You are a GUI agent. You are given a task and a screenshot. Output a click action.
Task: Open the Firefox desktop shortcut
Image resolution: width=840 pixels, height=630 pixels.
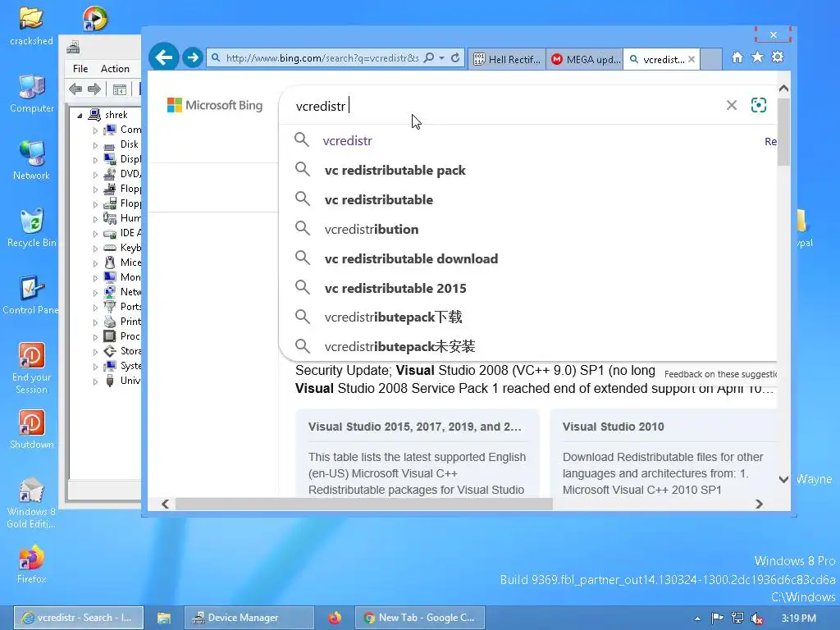(x=32, y=564)
